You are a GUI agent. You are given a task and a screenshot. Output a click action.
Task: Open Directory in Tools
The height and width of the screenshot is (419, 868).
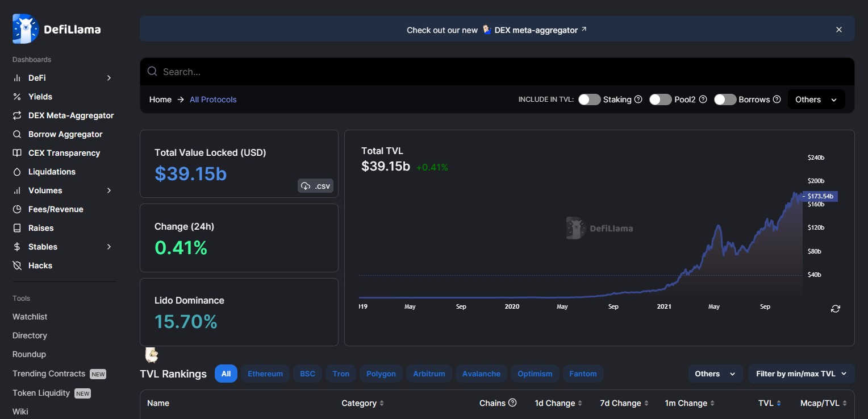tap(30, 335)
